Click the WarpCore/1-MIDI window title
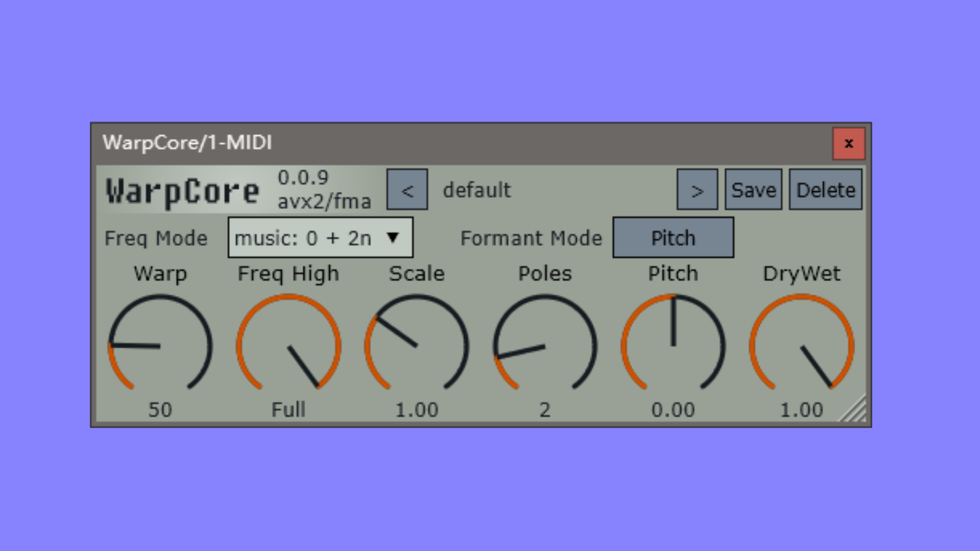Screen dimensions: 980x551 pos(187,143)
